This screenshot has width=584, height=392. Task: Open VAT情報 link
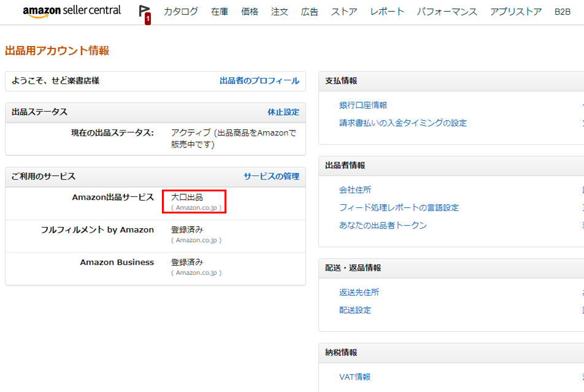click(355, 377)
